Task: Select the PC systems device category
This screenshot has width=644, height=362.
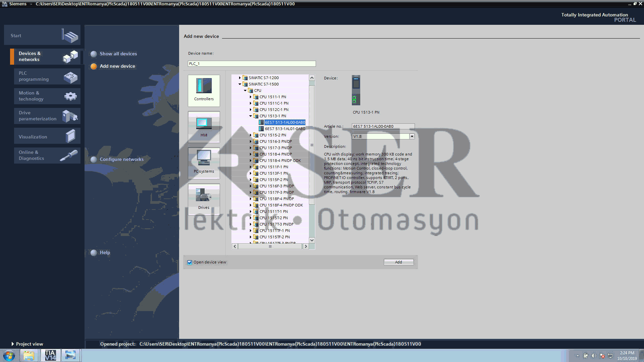Action: 204,163
